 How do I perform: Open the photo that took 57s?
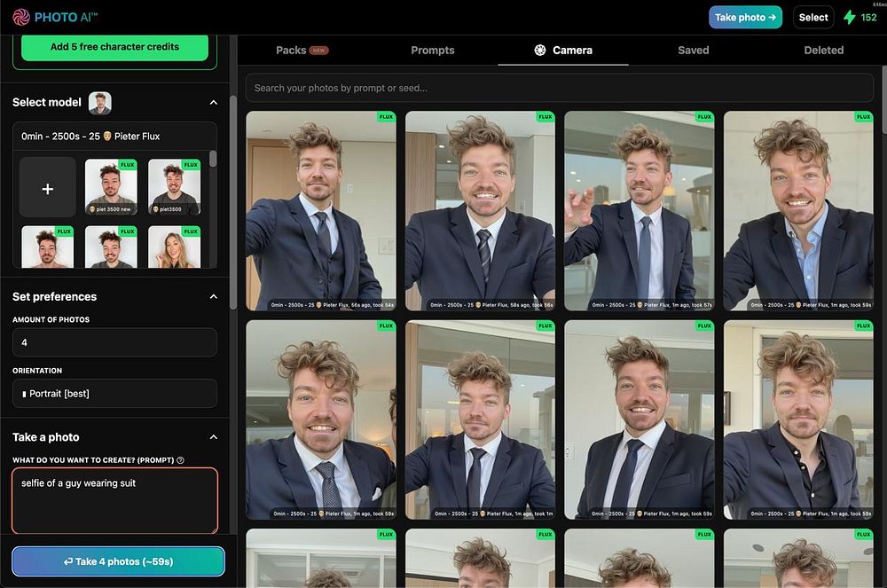[x=640, y=211]
